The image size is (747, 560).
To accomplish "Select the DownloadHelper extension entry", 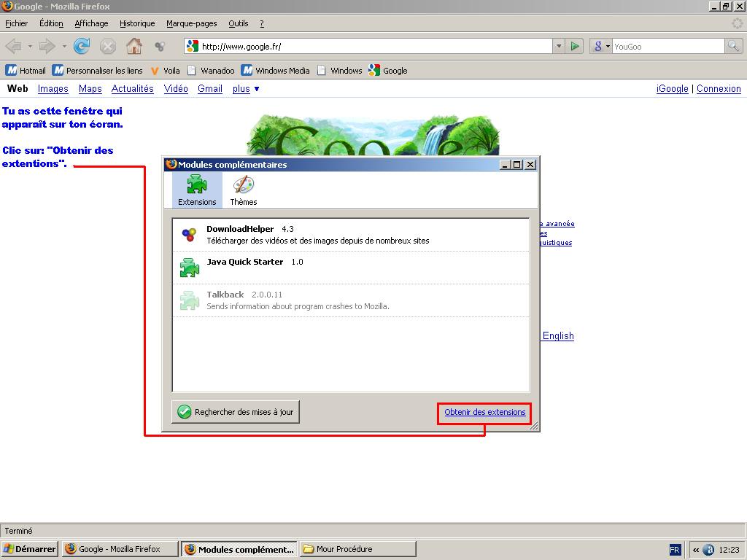I will [350, 235].
